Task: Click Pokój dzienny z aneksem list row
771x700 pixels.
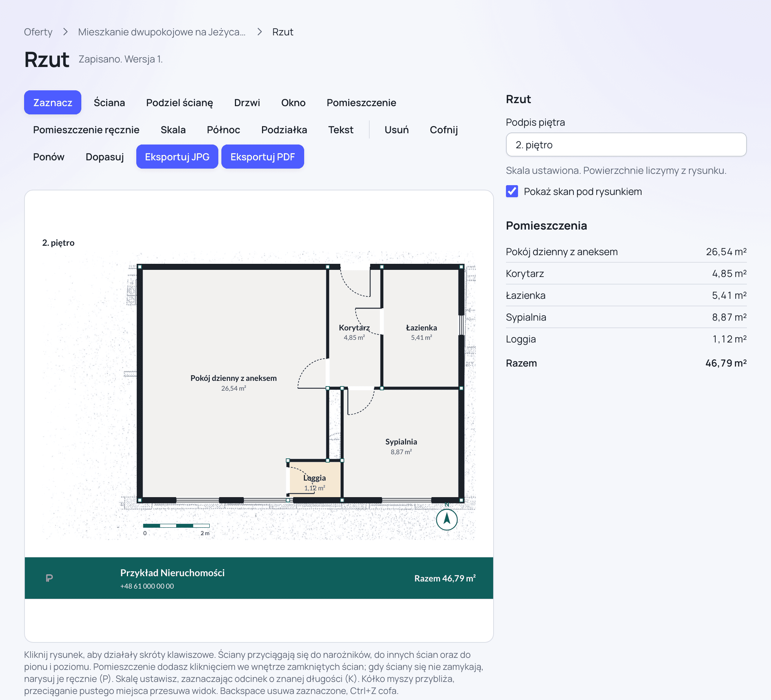Action: pos(626,251)
